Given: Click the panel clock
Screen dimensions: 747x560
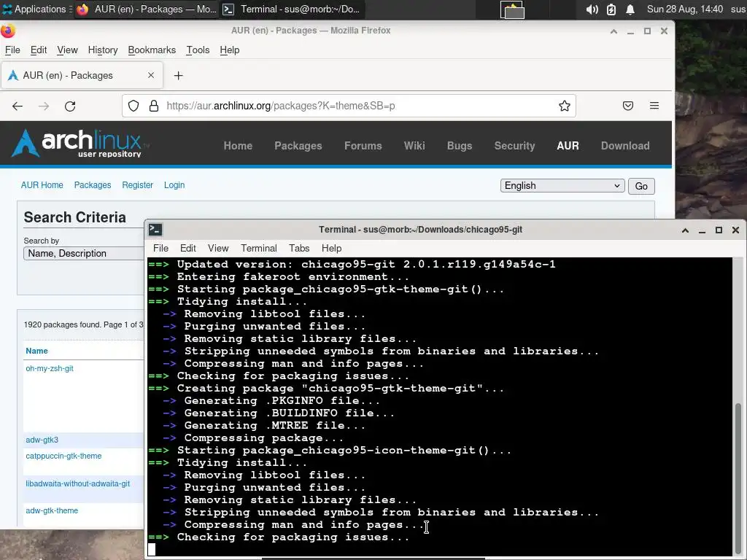Looking at the screenshot, I should coord(684,9).
